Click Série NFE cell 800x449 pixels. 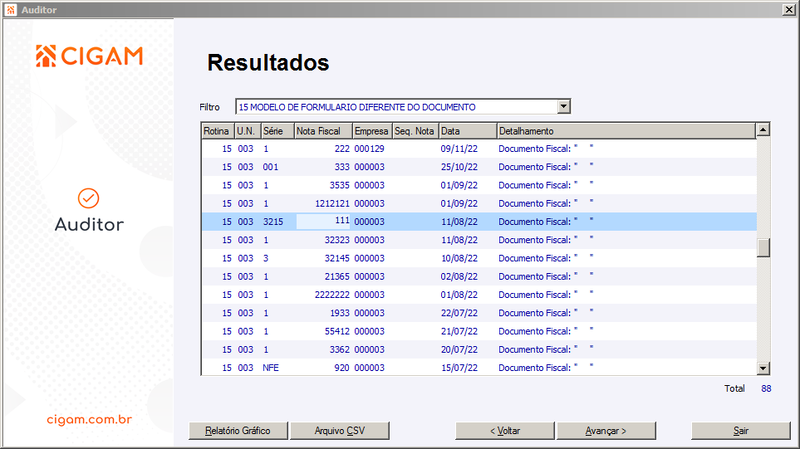point(271,368)
